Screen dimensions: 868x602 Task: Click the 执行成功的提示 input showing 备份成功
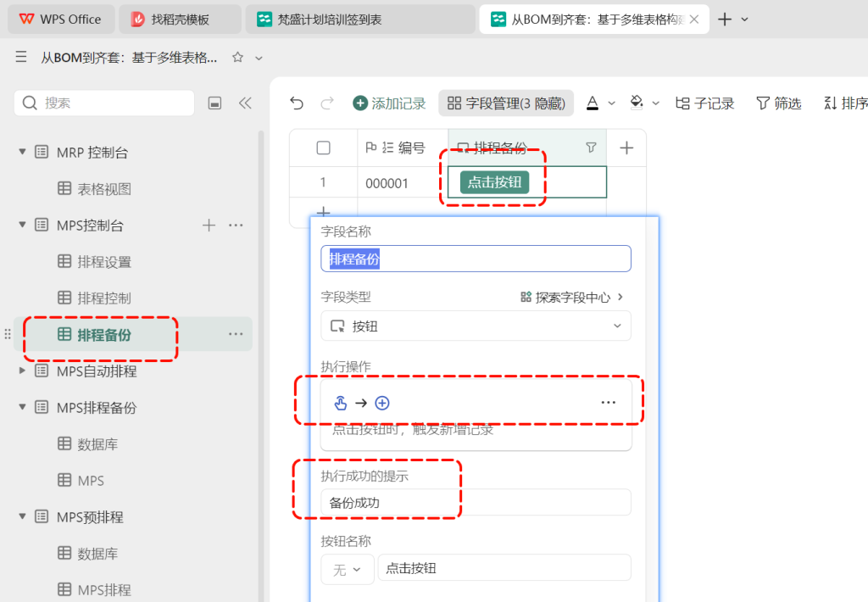click(476, 502)
